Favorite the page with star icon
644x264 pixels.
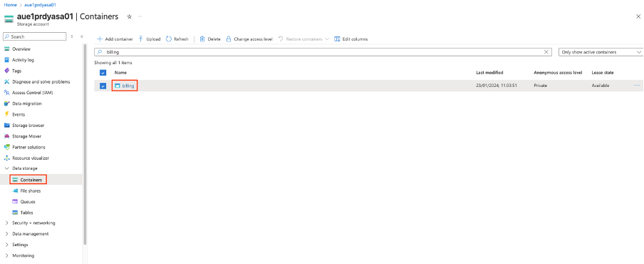click(129, 16)
